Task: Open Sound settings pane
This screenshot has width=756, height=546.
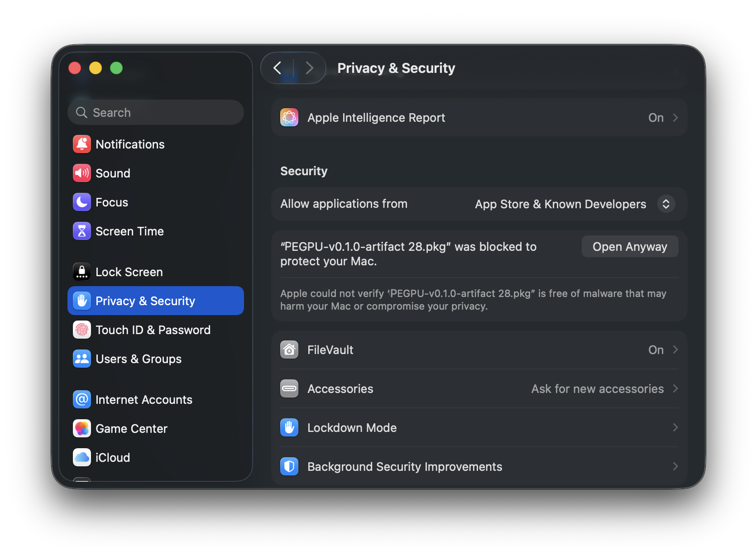Action: point(156,173)
